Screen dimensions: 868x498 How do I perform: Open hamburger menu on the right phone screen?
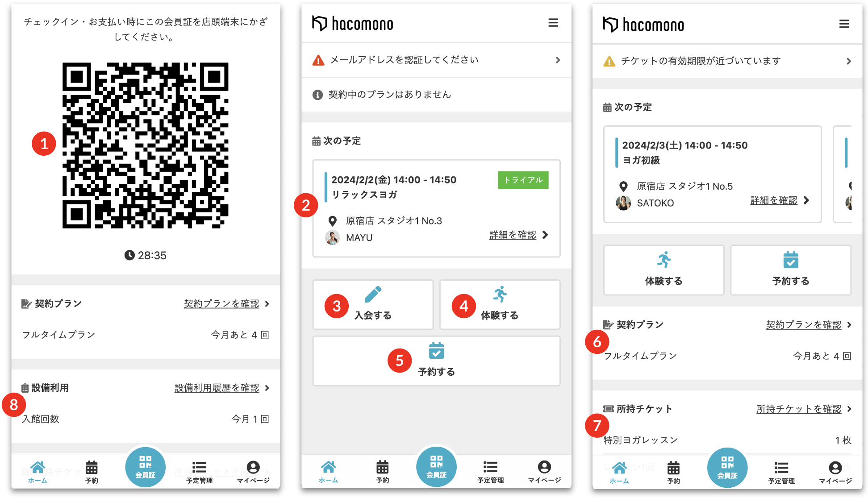(843, 24)
